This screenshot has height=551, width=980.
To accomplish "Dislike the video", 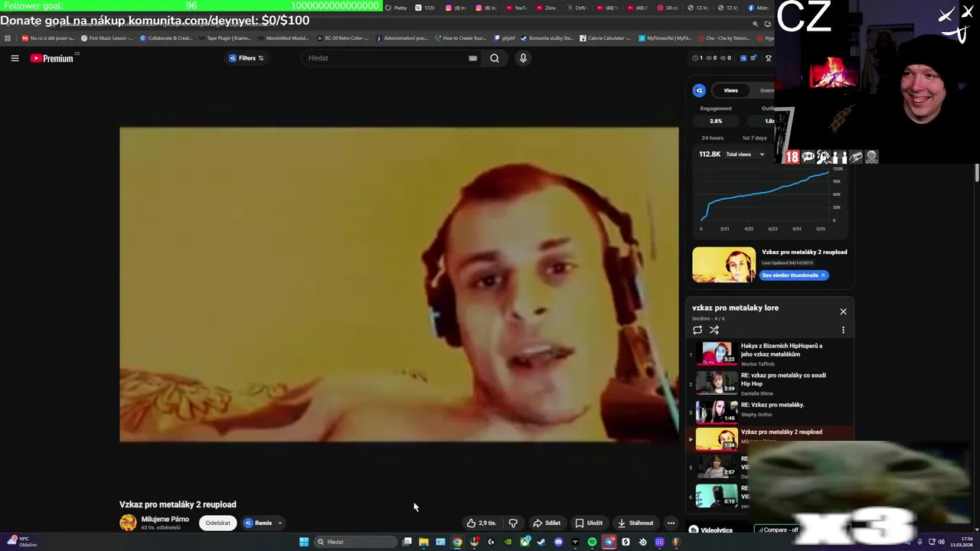I will click(x=513, y=523).
